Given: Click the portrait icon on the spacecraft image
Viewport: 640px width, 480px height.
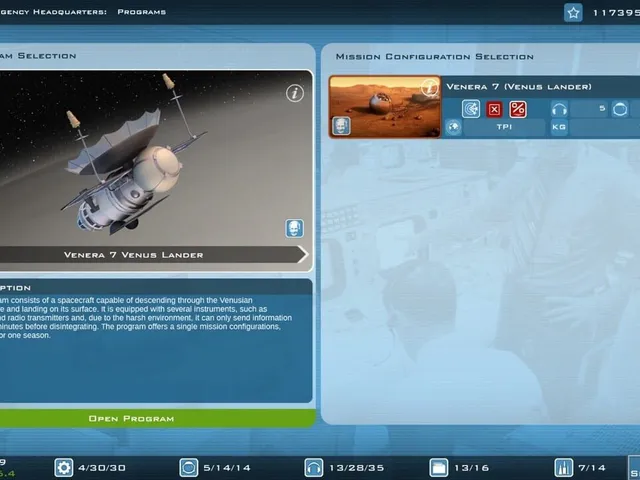Looking at the screenshot, I should coord(294,229).
